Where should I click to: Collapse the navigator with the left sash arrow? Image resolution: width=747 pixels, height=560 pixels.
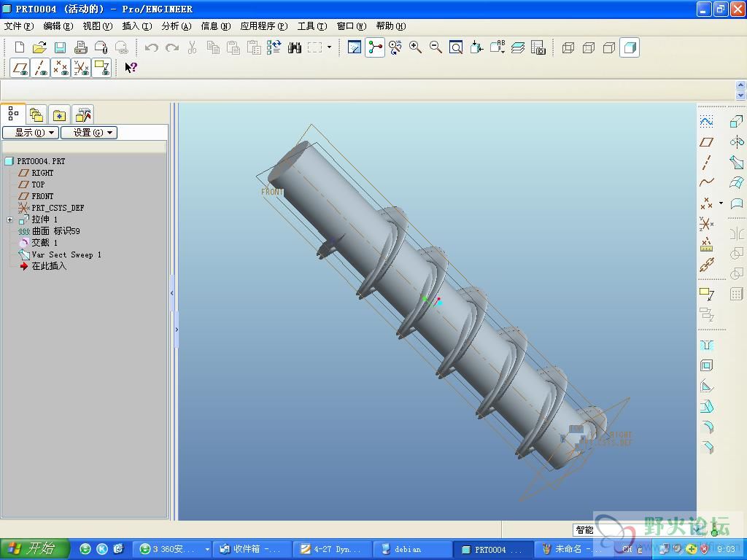pyautogui.click(x=172, y=293)
